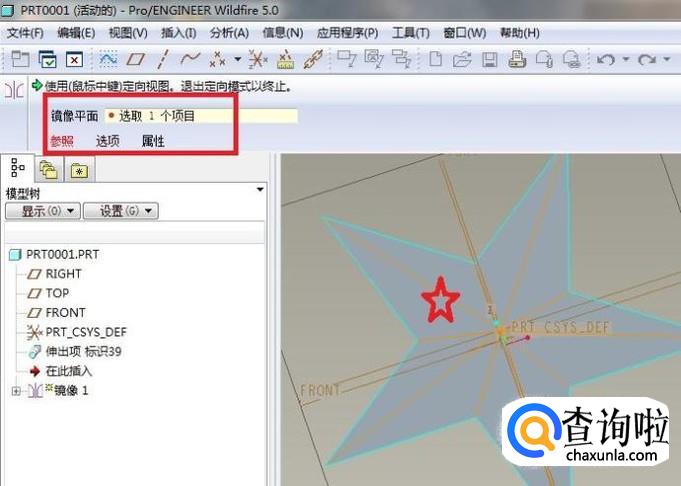
Task: Open the 设置(G) dropdown button
Action: (x=121, y=211)
